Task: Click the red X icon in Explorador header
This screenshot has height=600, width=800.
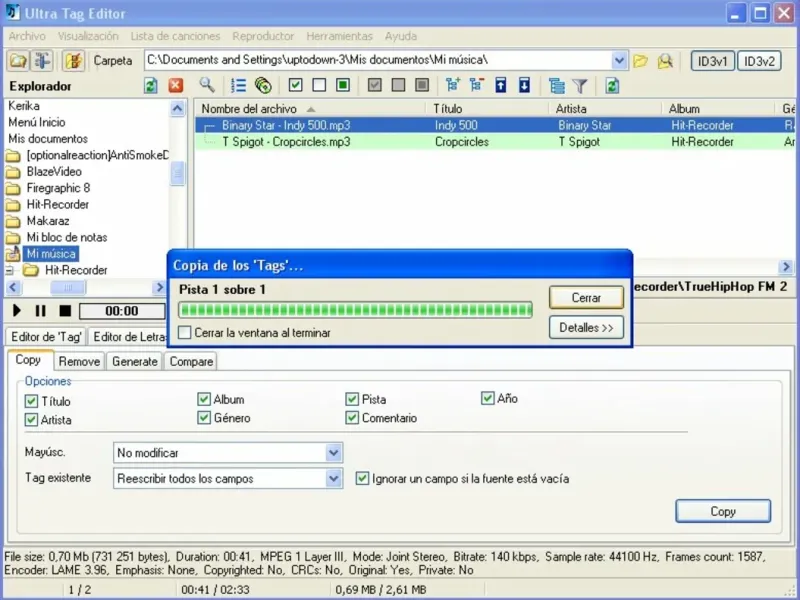Action: pos(176,85)
